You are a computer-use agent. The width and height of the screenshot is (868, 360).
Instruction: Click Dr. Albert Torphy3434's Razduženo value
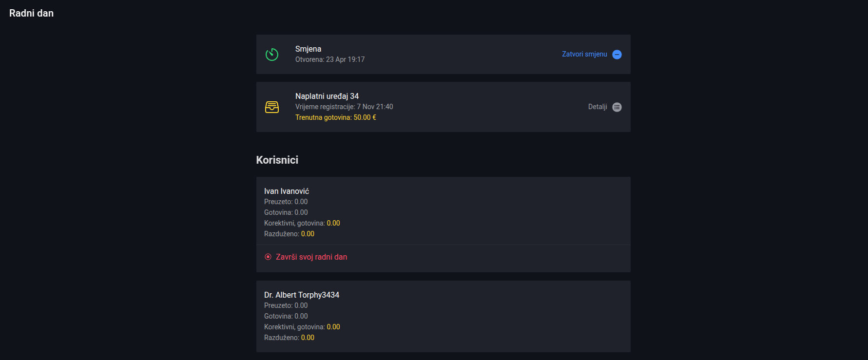tap(308, 338)
